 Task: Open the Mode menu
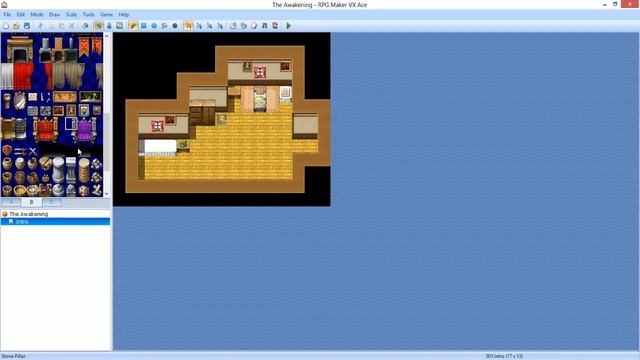tap(37, 14)
